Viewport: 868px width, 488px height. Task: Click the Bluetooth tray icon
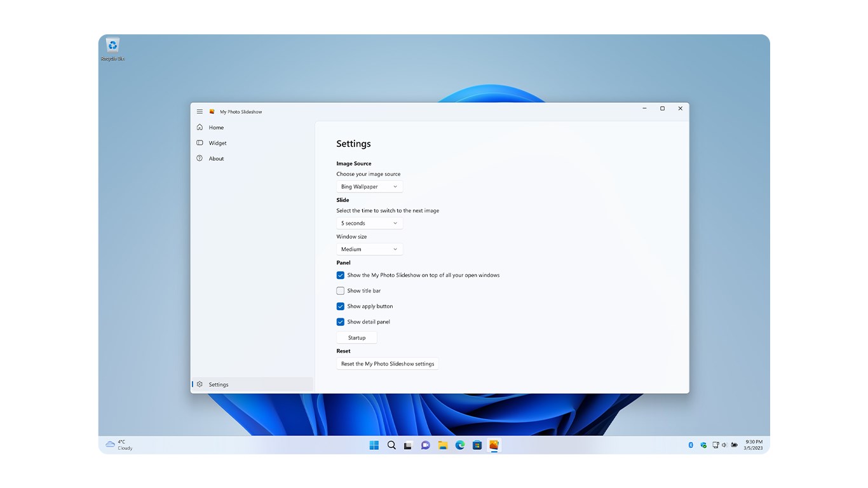(691, 445)
